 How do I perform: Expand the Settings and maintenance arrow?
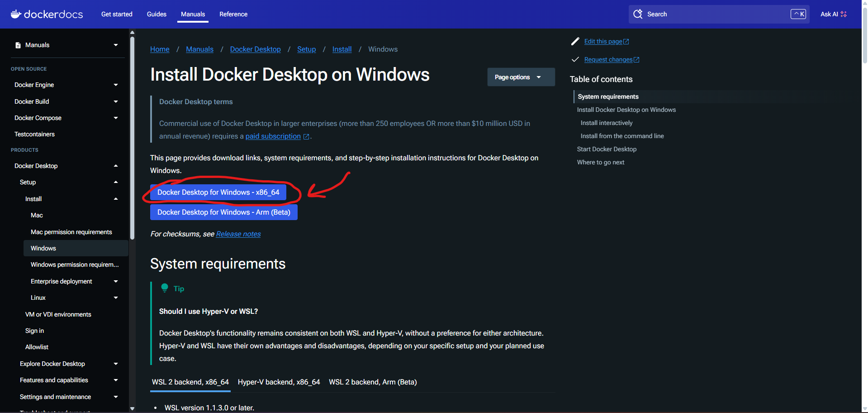pos(116,397)
